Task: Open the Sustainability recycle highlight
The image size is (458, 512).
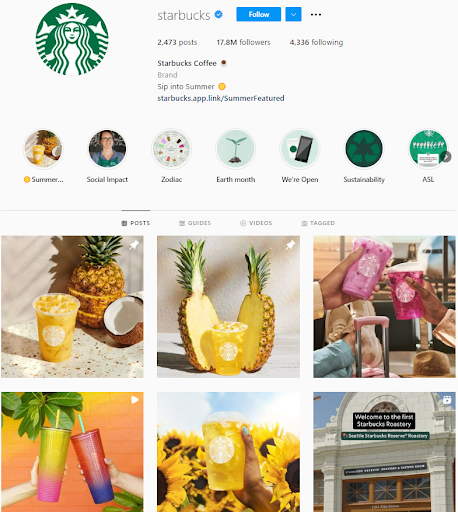Action: point(364,149)
